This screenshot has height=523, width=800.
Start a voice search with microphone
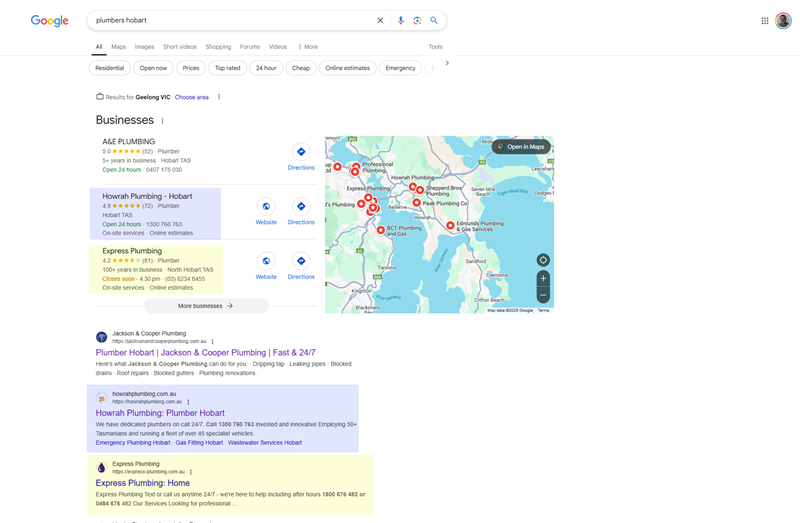pos(401,20)
